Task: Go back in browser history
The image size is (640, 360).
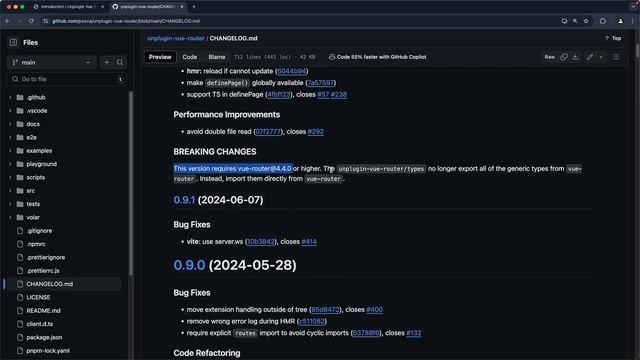Action: pyautogui.click(x=8, y=21)
